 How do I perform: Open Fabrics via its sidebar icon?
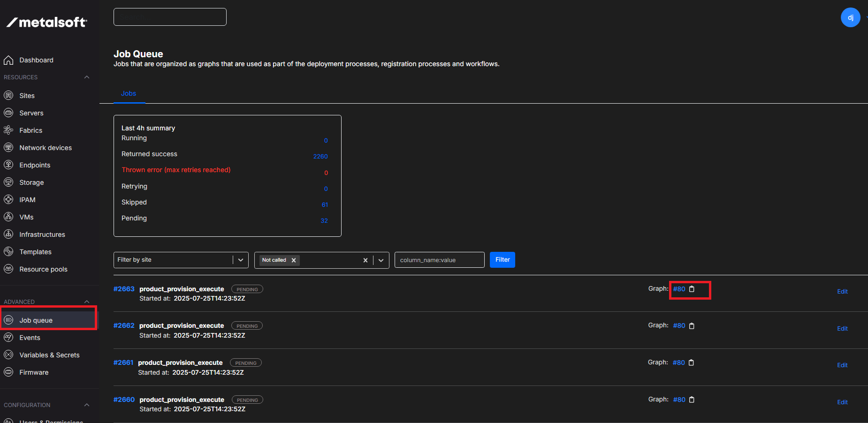click(8, 130)
